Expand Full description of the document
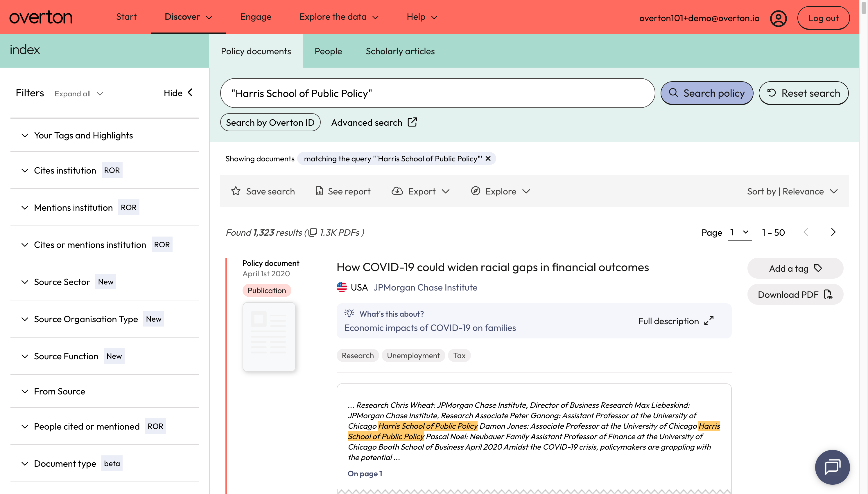Image resolution: width=868 pixels, height=494 pixels. pos(675,321)
